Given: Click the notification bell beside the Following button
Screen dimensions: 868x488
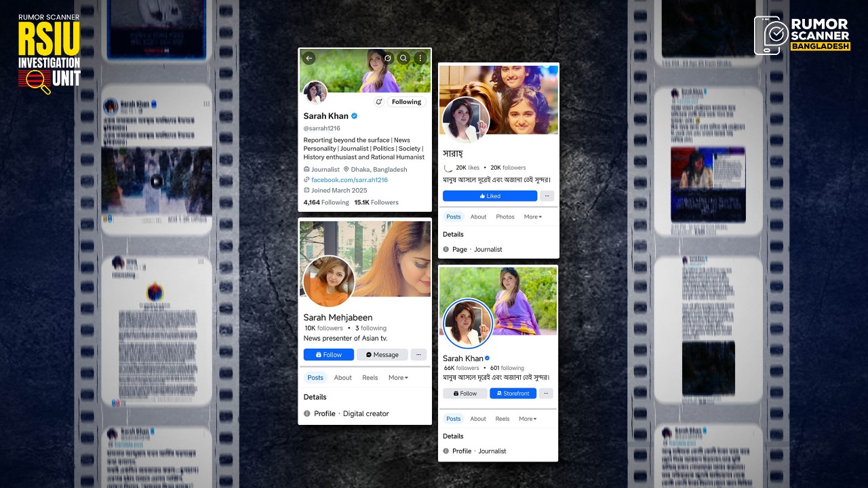Looking at the screenshot, I should pos(378,102).
